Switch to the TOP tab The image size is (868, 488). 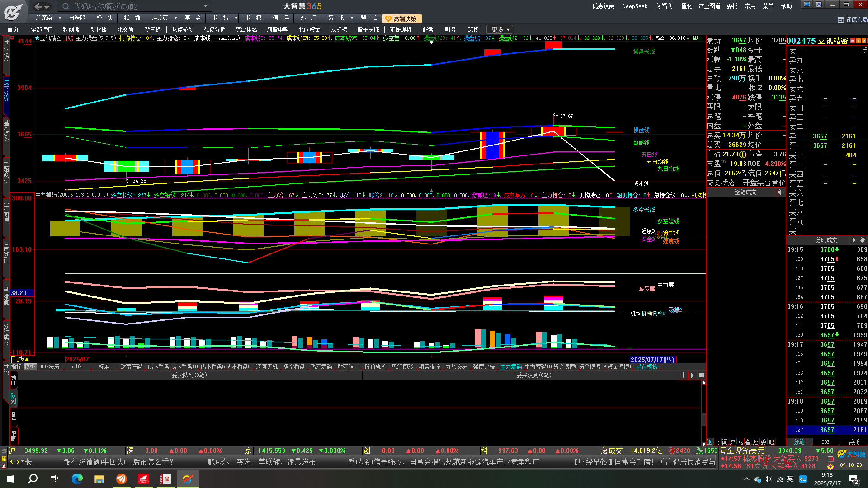click(x=826, y=442)
